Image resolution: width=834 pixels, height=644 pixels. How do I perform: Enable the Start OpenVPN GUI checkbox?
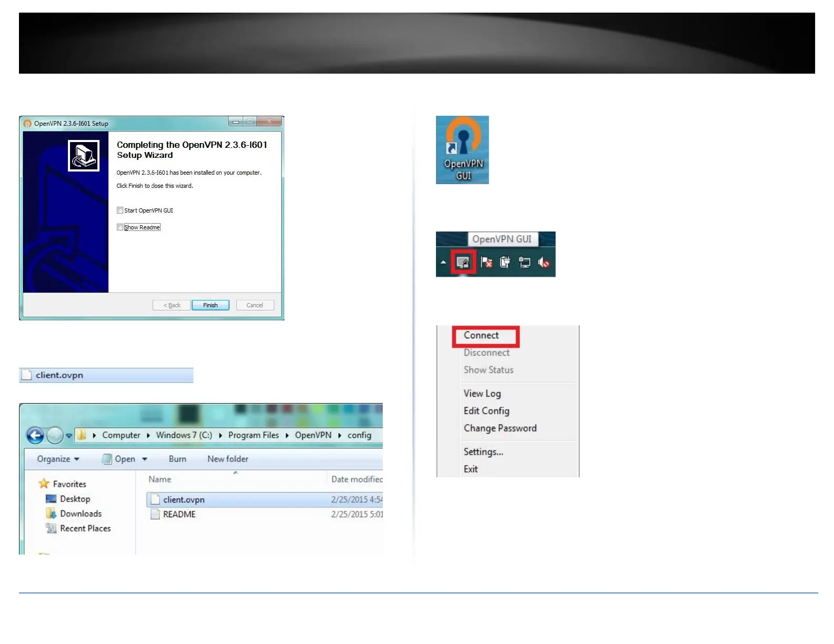click(120, 210)
